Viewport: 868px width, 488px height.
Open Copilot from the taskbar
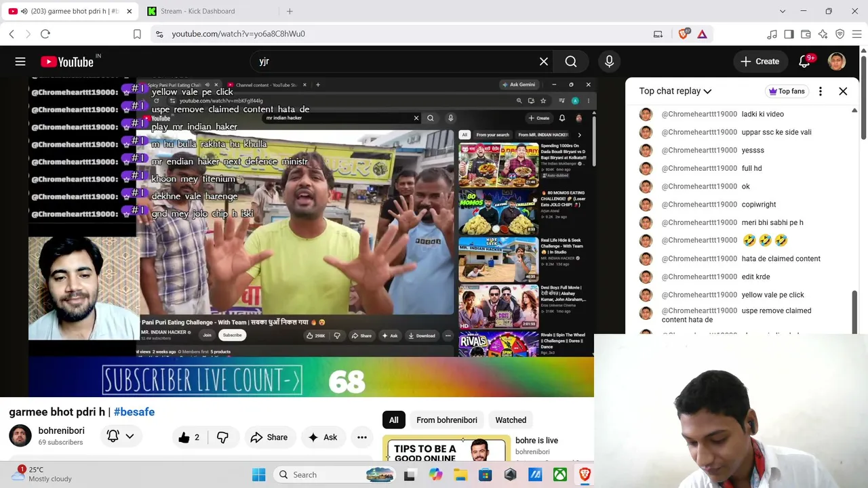(435, 474)
